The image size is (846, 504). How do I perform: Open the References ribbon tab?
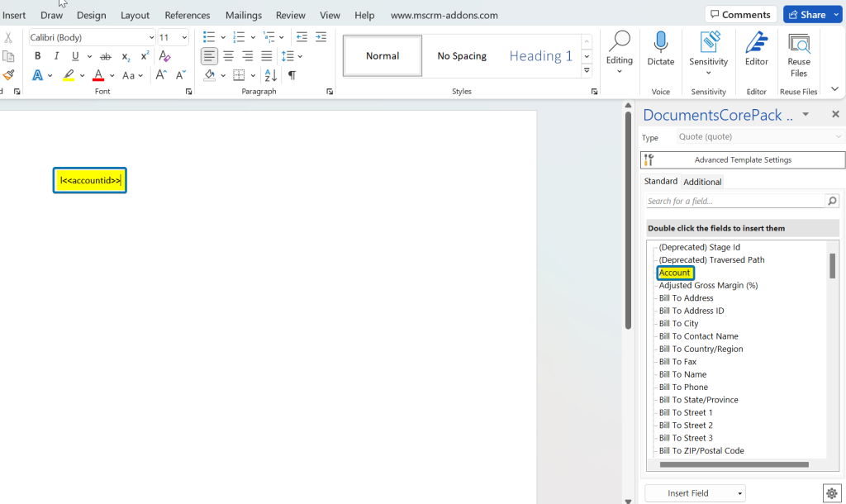click(x=187, y=14)
